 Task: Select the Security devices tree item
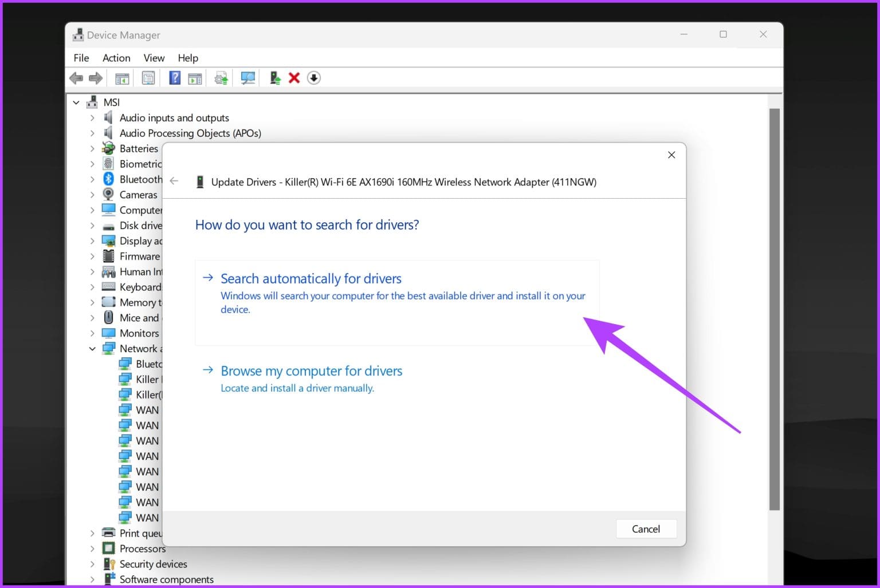click(x=153, y=564)
